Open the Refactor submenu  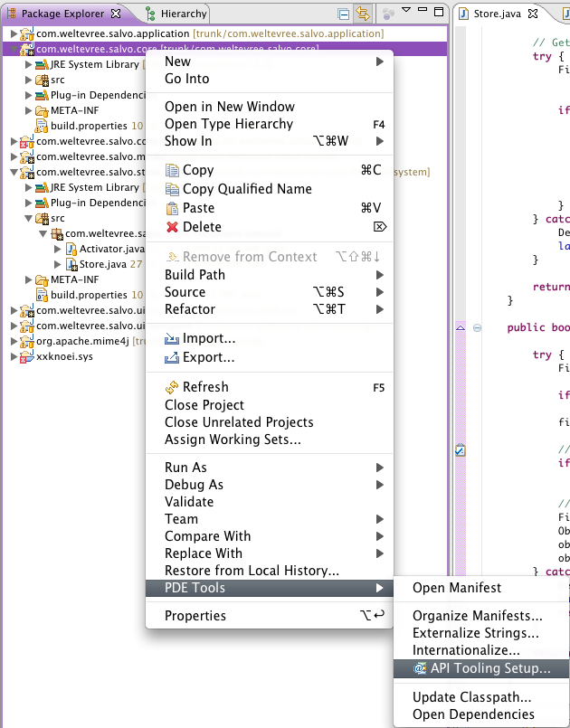pyautogui.click(x=270, y=309)
